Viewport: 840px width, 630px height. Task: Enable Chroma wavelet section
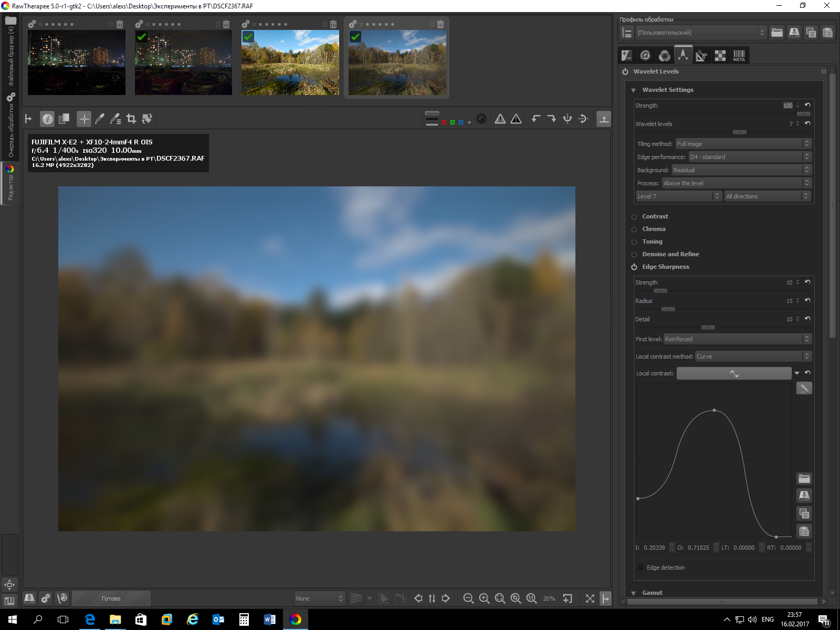pyautogui.click(x=634, y=229)
